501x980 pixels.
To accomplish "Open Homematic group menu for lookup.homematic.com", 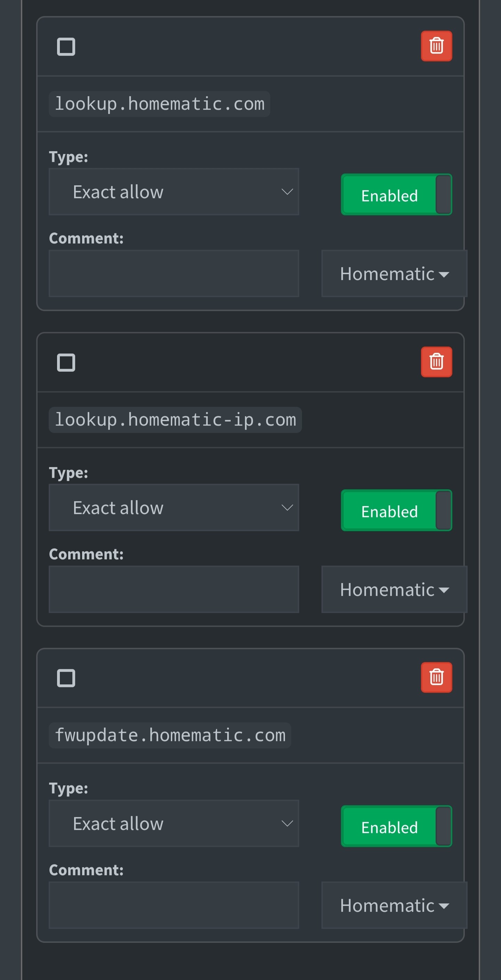I will (x=394, y=273).
